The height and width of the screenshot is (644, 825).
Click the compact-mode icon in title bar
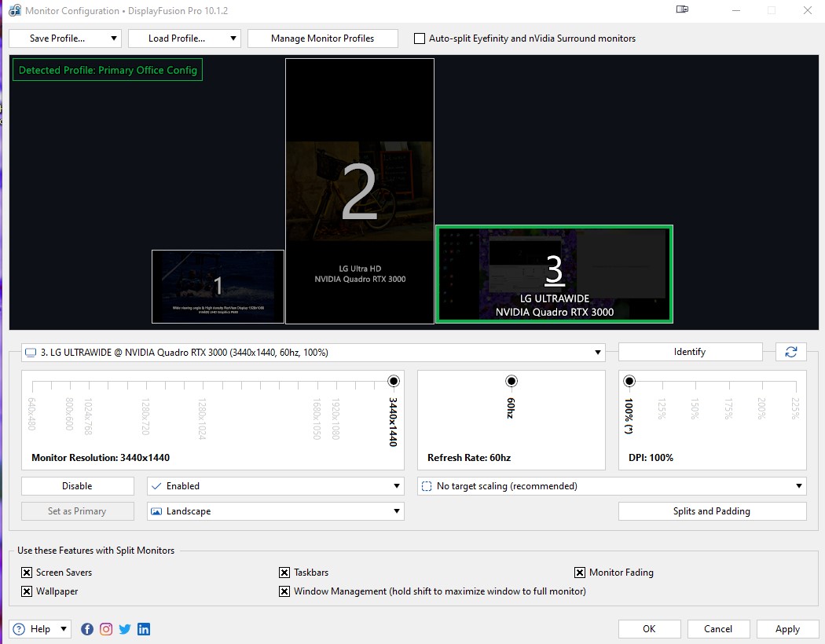tap(682, 10)
